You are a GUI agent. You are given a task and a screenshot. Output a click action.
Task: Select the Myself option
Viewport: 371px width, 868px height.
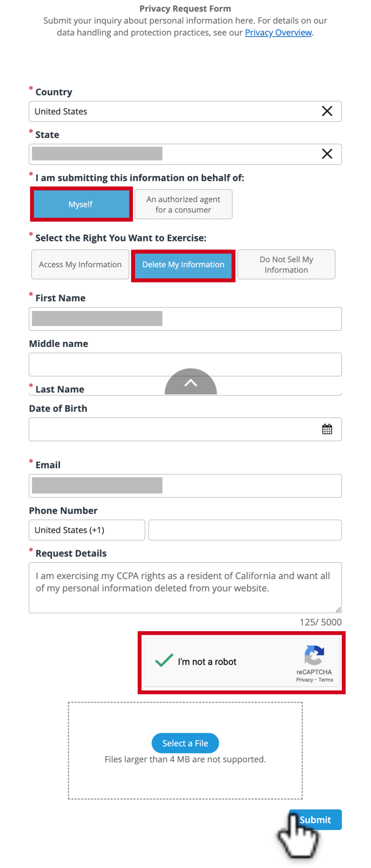(x=81, y=204)
